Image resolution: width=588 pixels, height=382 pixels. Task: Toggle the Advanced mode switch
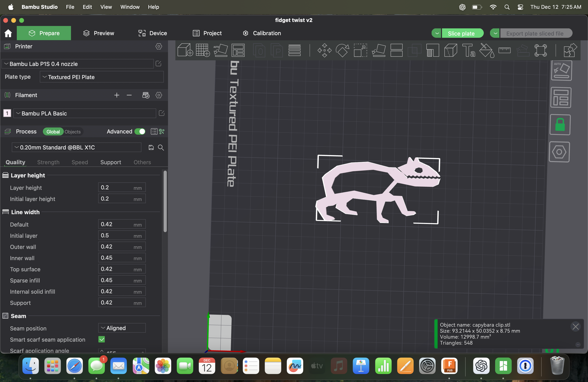(140, 131)
